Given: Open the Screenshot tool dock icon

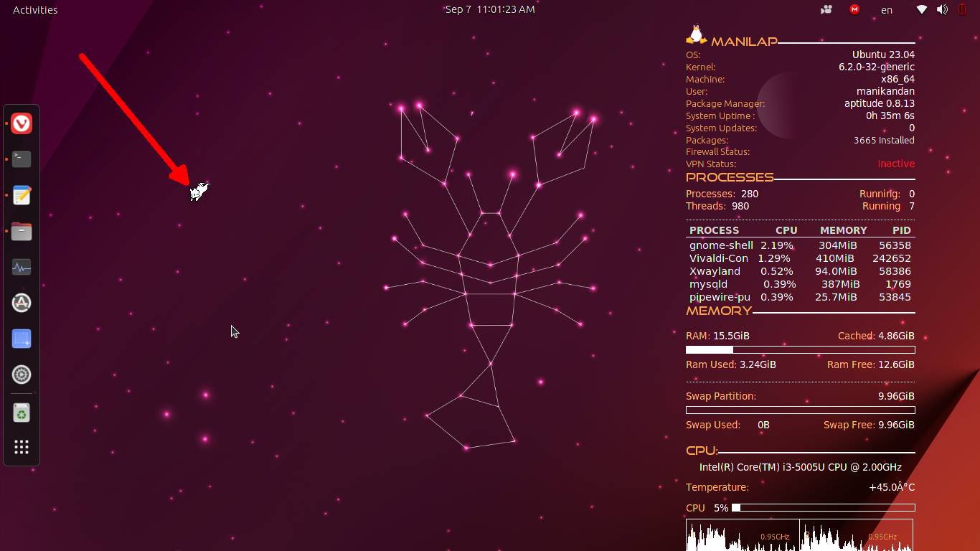Looking at the screenshot, I should [22, 339].
